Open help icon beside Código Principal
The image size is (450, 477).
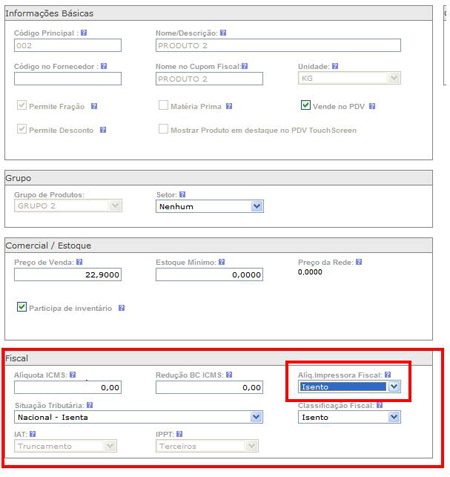pyautogui.click(x=84, y=33)
